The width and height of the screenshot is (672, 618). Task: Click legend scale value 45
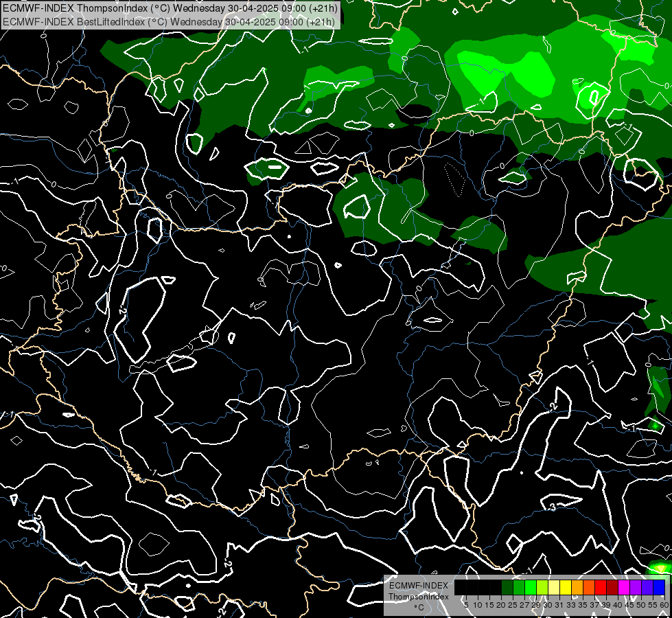pyautogui.click(x=629, y=605)
